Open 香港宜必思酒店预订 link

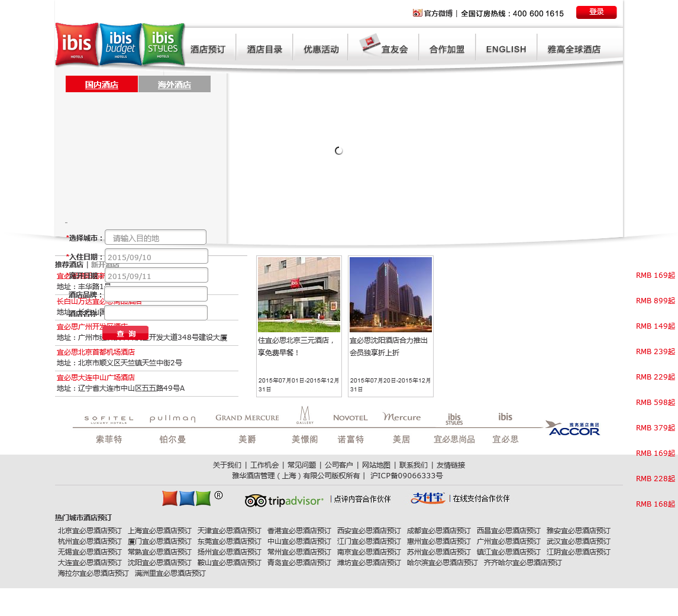299,531
